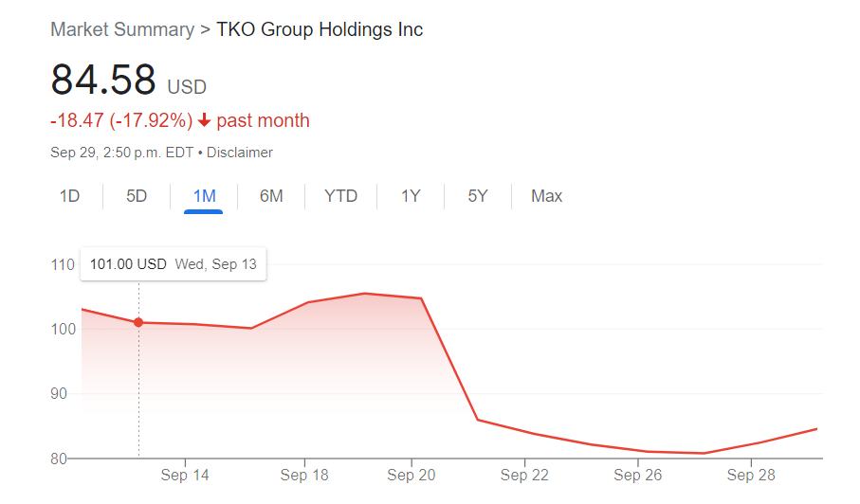Click the 84.58 current price value
This screenshot has height=504, width=860.
point(103,80)
